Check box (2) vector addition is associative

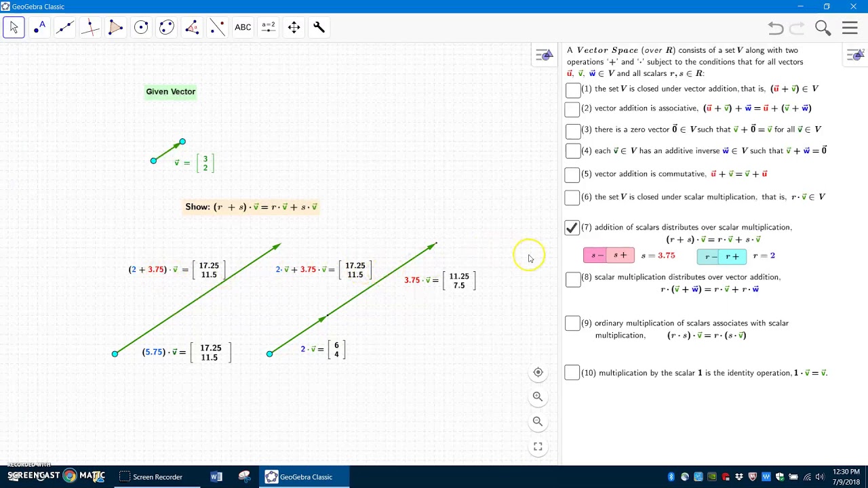point(572,109)
